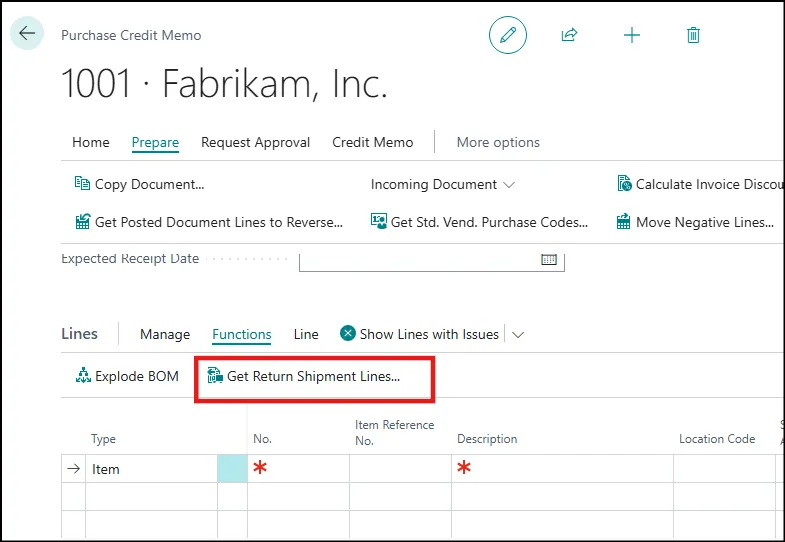Click Item Reference No. cell in first row
The width and height of the screenshot is (785, 542).
tap(401, 469)
